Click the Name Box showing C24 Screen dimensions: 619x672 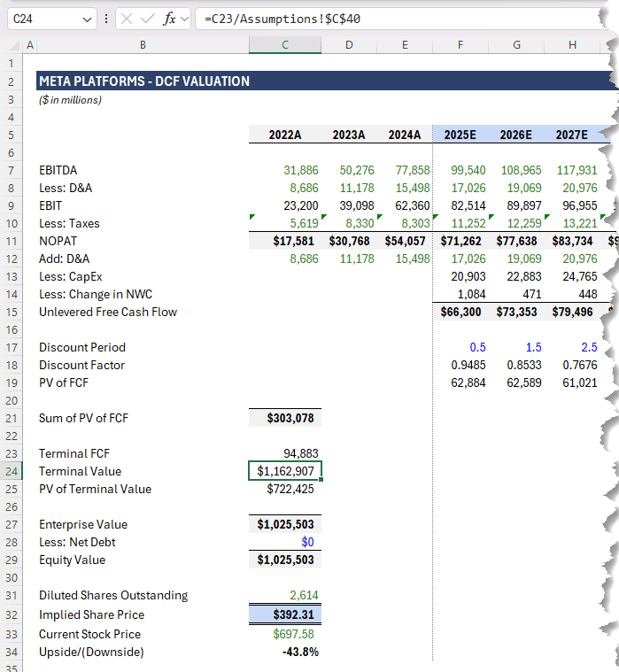click(x=51, y=19)
